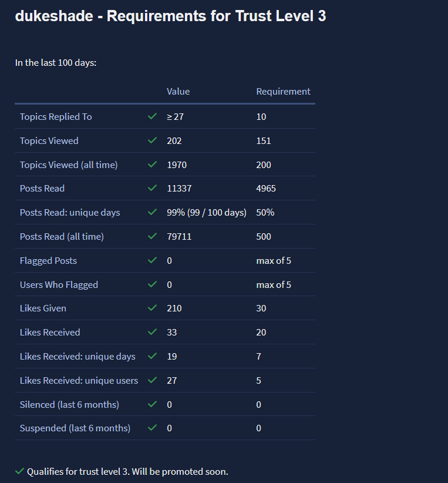Click the Likes Received: unique days label
This screenshot has height=483, width=448.
pyautogui.click(x=78, y=356)
